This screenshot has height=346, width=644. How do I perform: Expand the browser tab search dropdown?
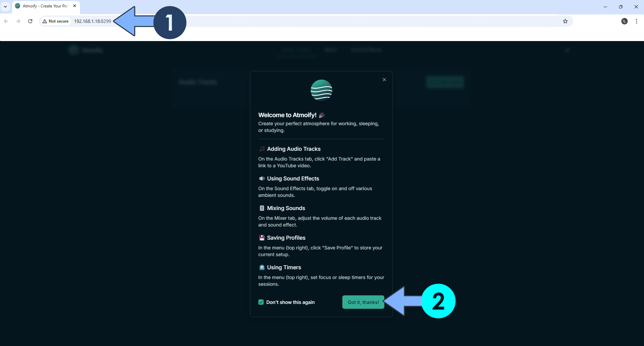pyautogui.click(x=5, y=6)
